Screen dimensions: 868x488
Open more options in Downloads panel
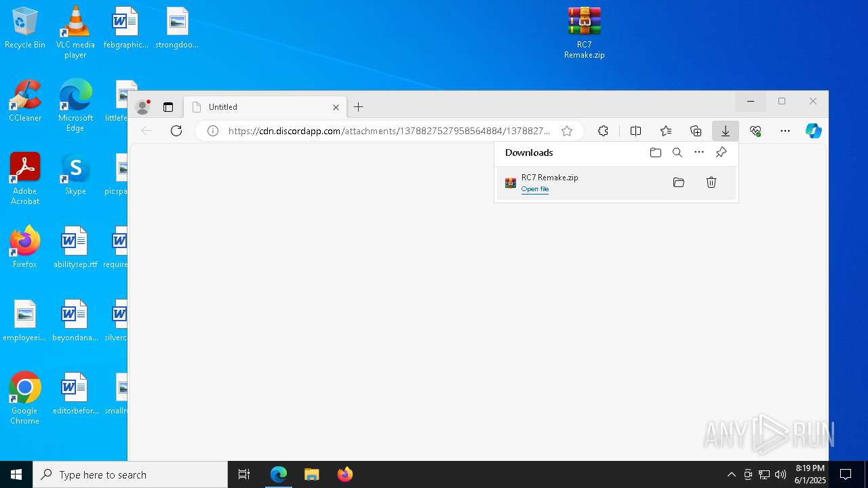coord(699,152)
